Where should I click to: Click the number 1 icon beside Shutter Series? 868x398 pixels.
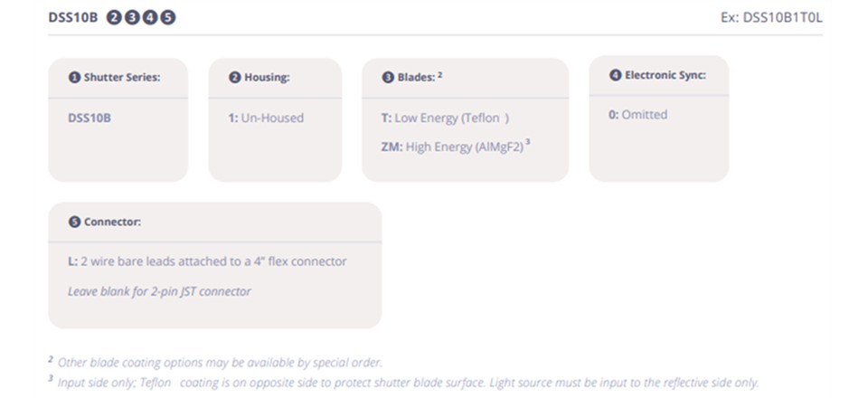(x=75, y=77)
